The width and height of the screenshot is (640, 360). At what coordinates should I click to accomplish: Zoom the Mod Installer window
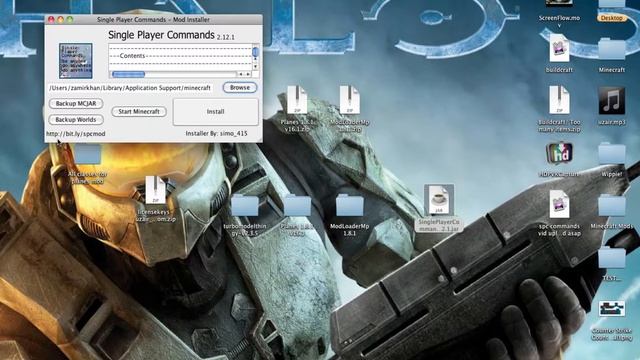click(x=70, y=20)
